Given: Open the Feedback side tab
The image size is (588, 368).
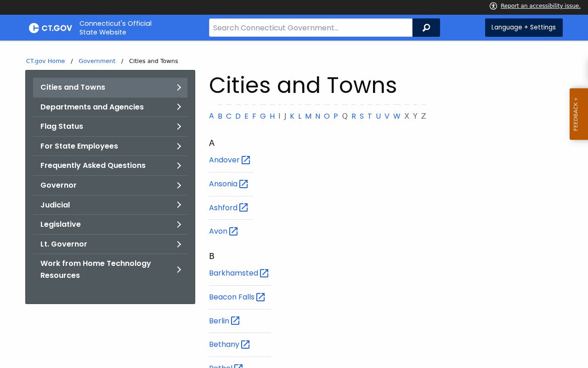Looking at the screenshot, I should [579, 114].
